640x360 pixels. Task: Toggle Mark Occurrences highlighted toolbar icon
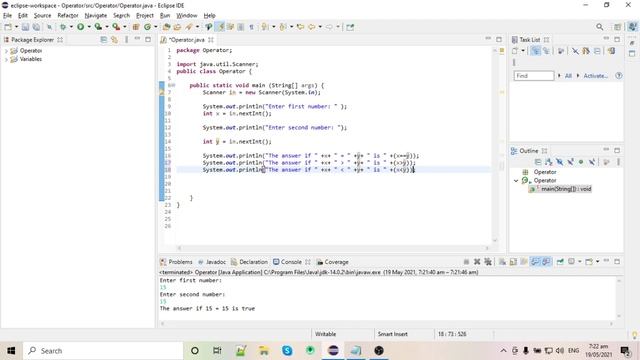click(220, 27)
